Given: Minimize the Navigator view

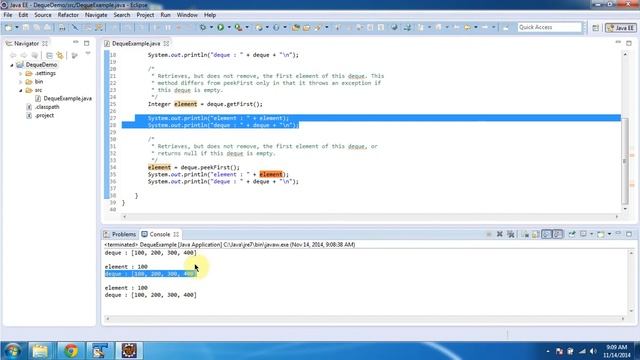Looking at the screenshot, I should 76,42.
